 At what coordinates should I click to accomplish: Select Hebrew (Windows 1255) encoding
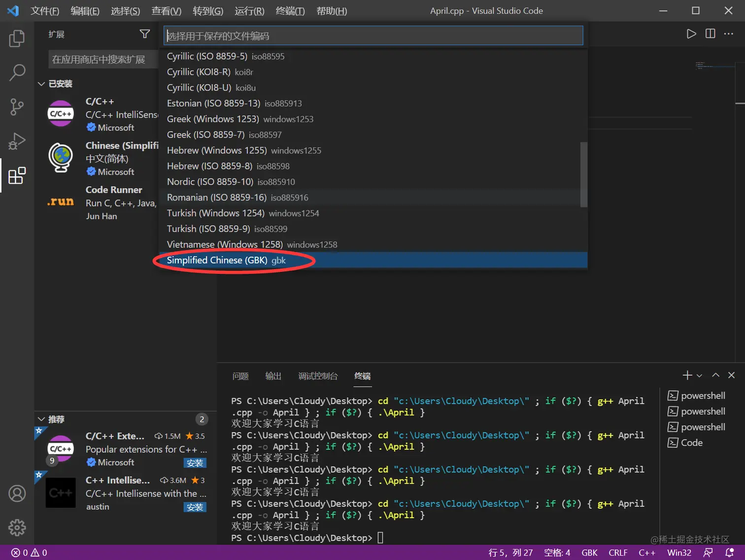pos(373,150)
